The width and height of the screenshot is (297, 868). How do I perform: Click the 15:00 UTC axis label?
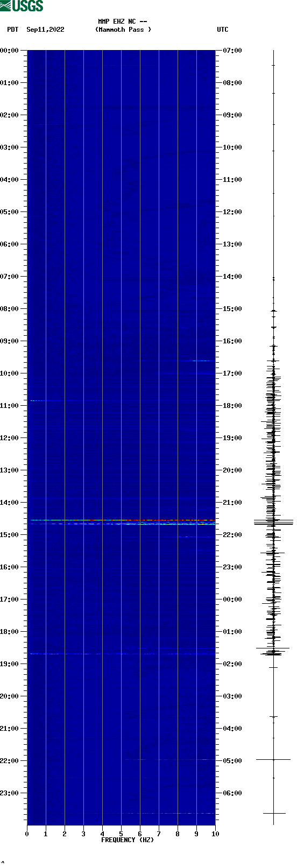[x=232, y=309]
